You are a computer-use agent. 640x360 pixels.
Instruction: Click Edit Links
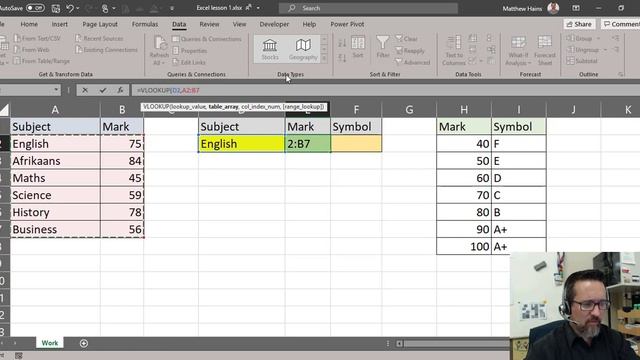[x=189, y=62]
